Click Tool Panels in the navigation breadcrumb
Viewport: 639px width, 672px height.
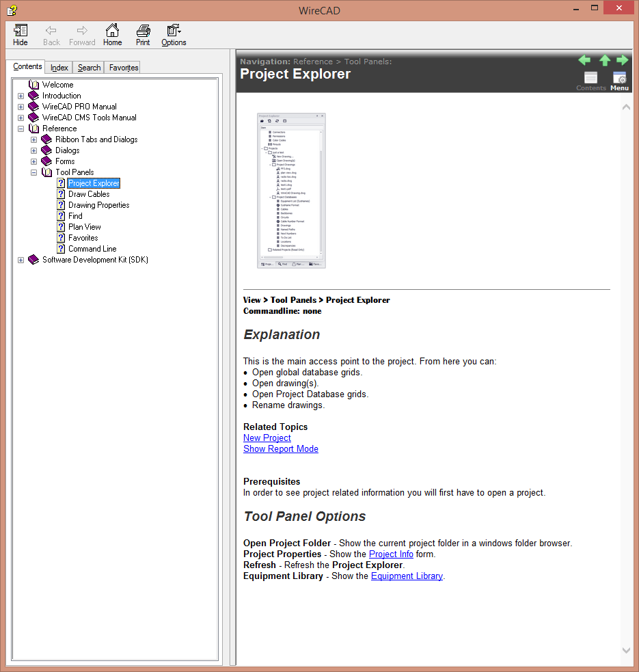[367, 62]
